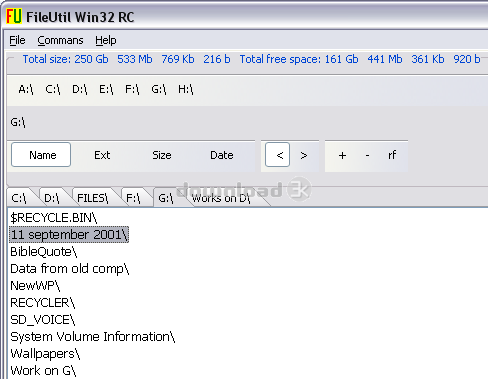Open the File menu
Image resolution: width=488 pixels, height=379 pixels.
(17, 40)
